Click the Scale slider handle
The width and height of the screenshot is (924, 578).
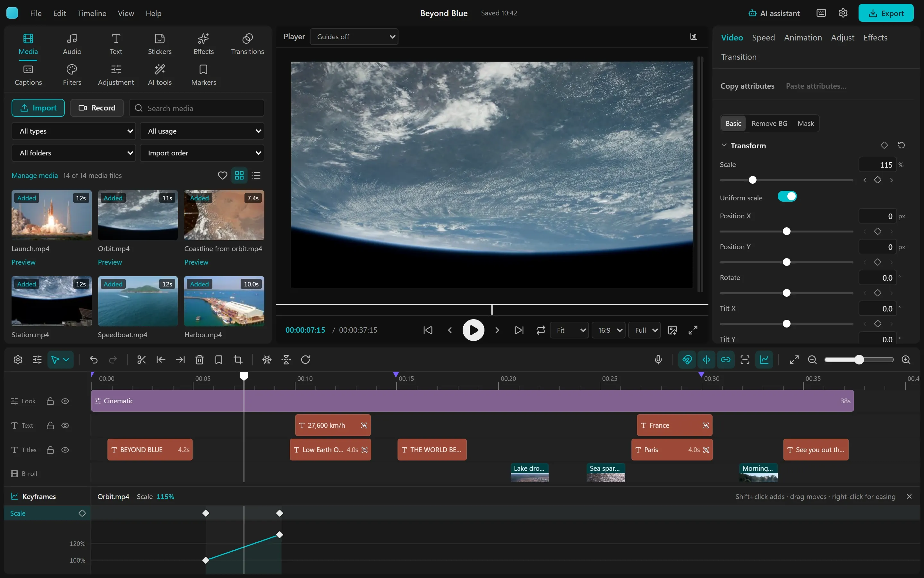(x=753, y=180)
